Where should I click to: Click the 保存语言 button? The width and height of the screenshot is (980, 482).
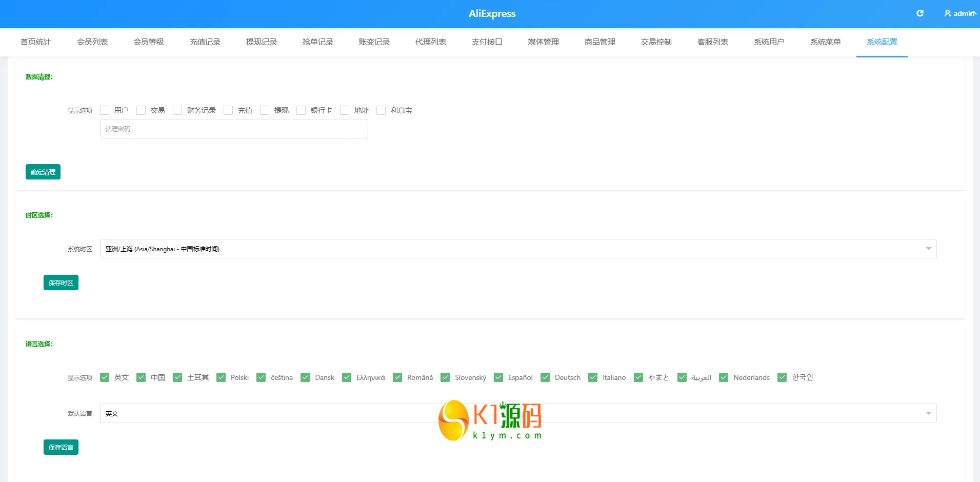[61, 447]
